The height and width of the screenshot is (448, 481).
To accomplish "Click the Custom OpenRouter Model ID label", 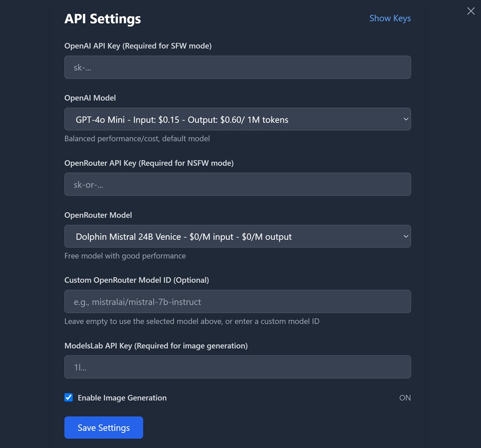I will coord(136,280).
